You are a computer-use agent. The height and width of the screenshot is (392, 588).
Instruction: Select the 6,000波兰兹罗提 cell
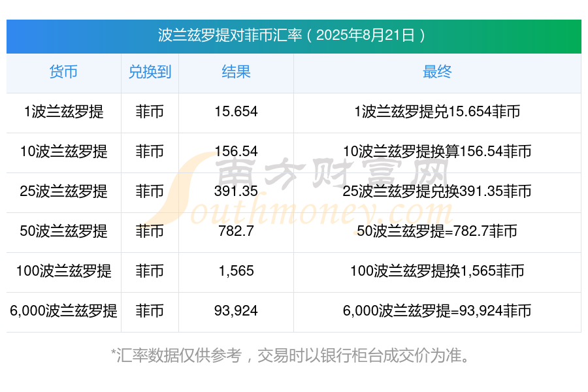(x=63, y=311)
